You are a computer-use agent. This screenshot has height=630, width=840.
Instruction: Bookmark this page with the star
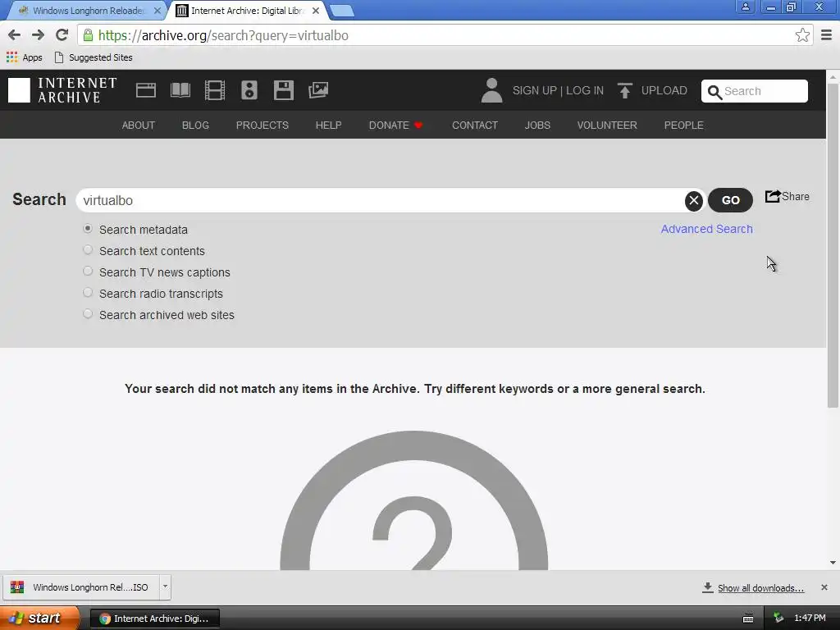(x=802, y=35)
